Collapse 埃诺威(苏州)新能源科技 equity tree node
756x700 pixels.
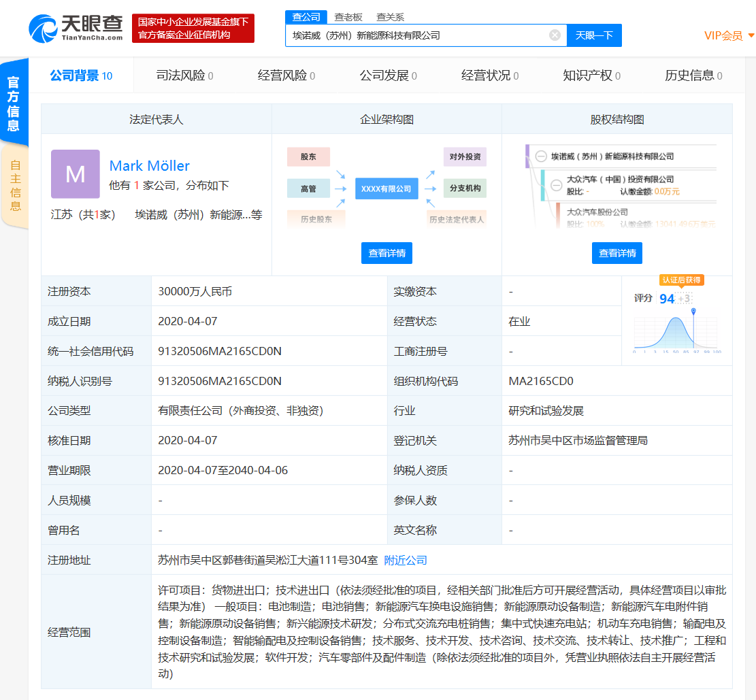541,156
